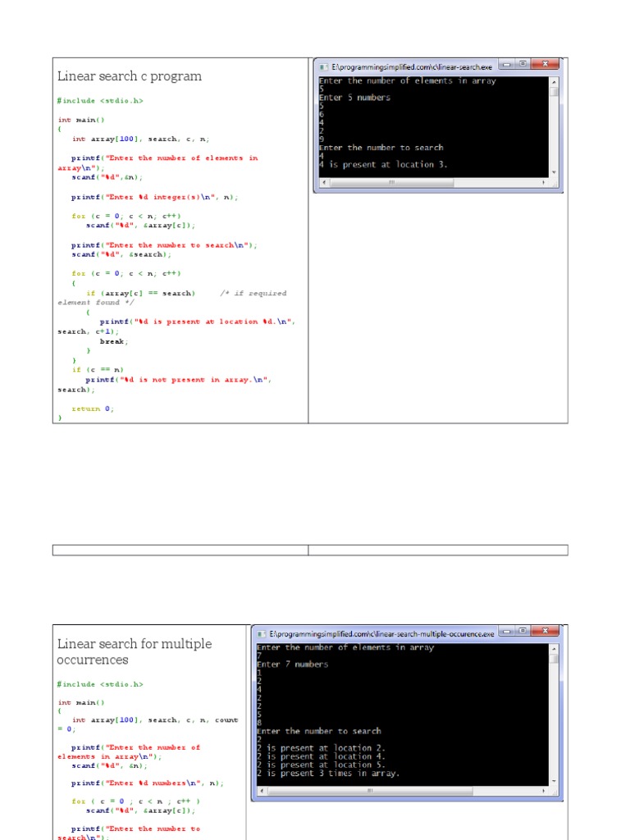630x840 pixels.
Task: Click "#include <stdio.h>" in the multiple occurrences program
Action: click(100, 685)
